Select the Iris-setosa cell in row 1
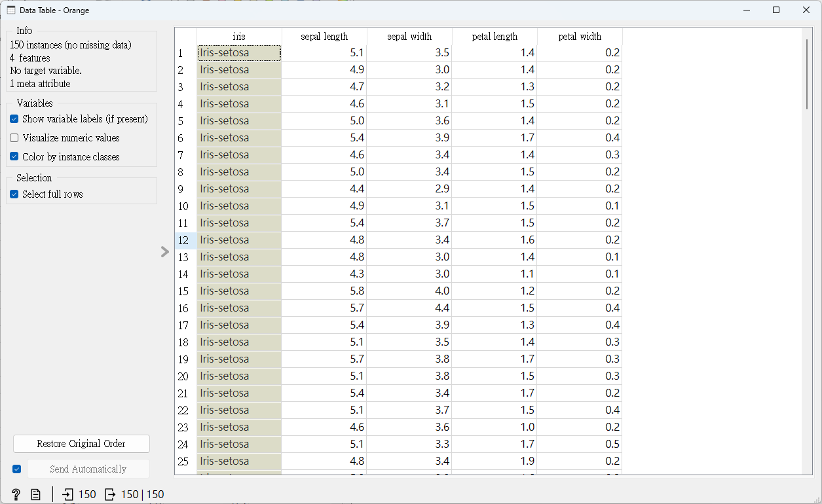The width and height of the screenshot is (822, 504). coord(239,53)
